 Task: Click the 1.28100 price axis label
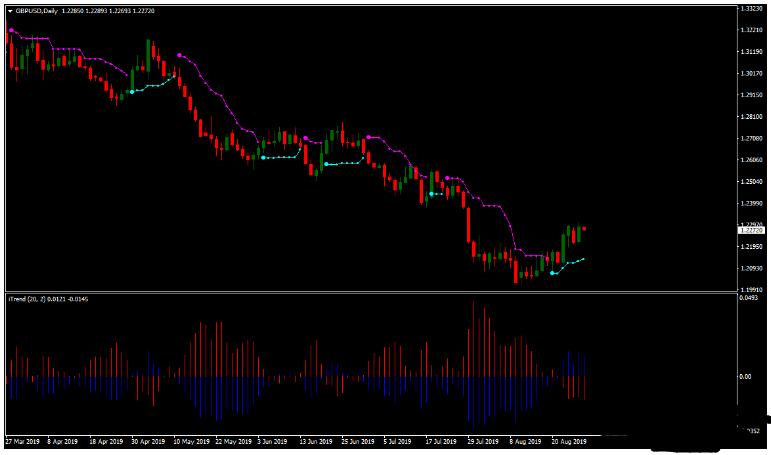[x=751, y=117]
